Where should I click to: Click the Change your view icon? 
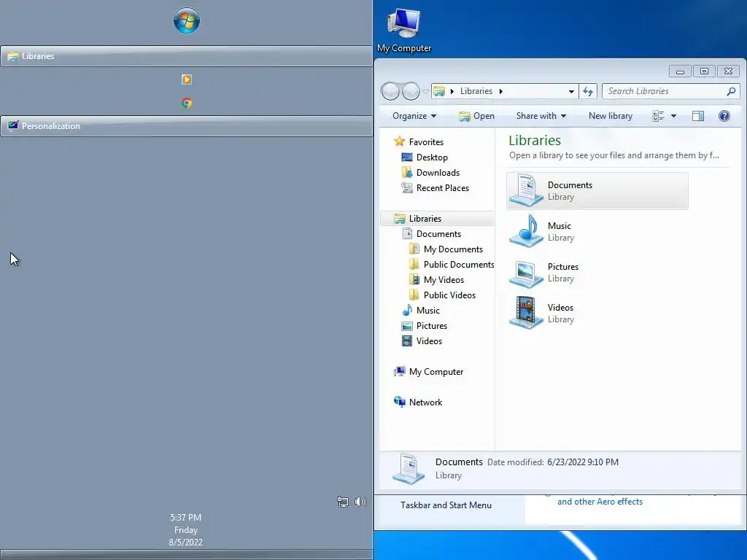pos(658,116)
